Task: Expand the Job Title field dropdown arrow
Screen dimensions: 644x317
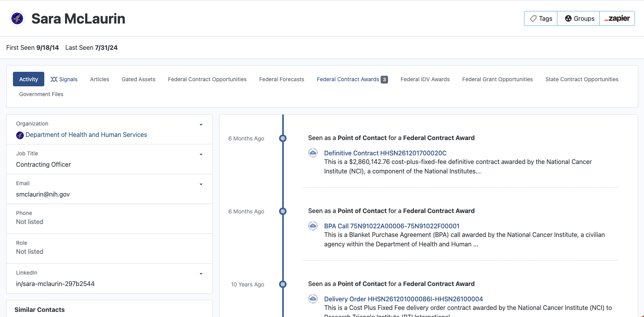Action: (x=201, y=155)
